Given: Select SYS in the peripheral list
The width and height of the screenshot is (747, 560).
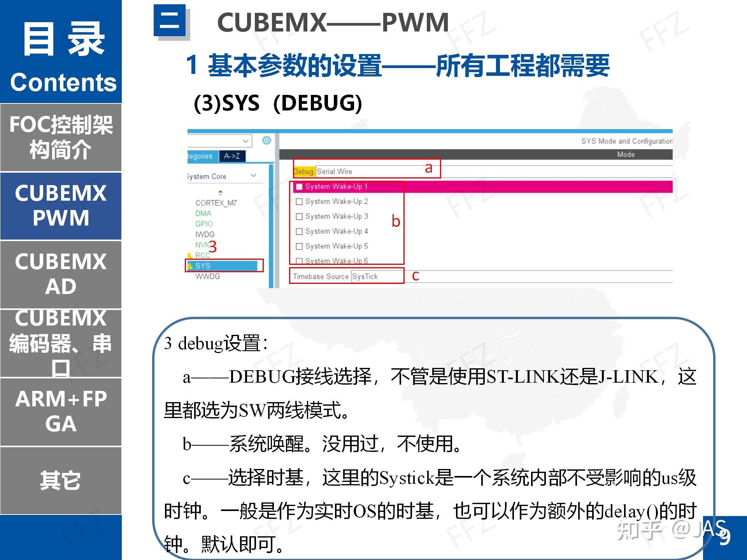Looking at the screenshot, I should 203,266.
